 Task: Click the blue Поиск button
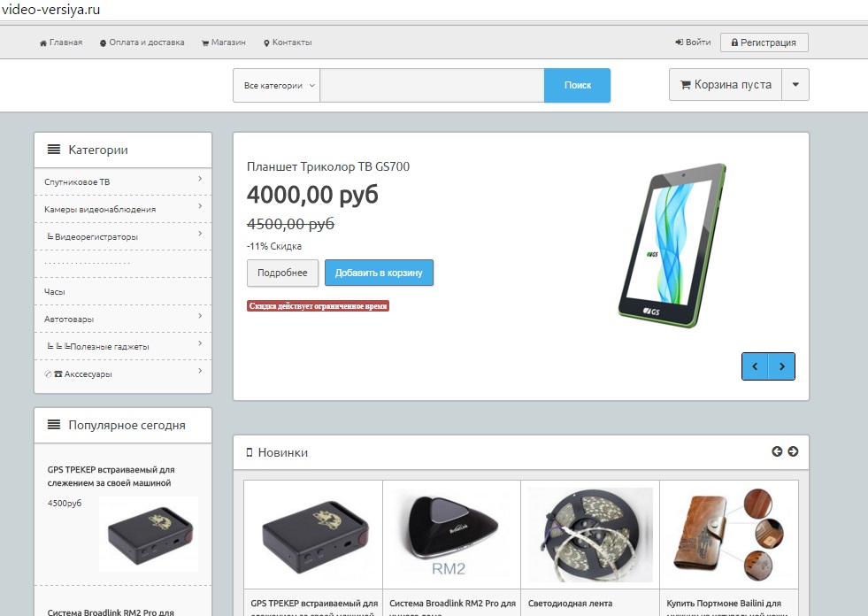pos(578,85)
